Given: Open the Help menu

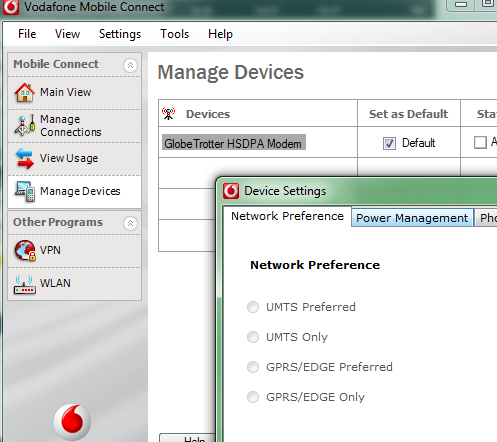Looking at the screenshot, I should tap(220, 34).
